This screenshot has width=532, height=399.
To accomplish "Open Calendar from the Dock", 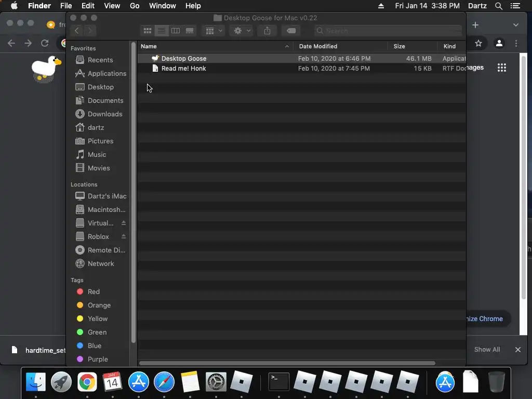I will 112,382.
